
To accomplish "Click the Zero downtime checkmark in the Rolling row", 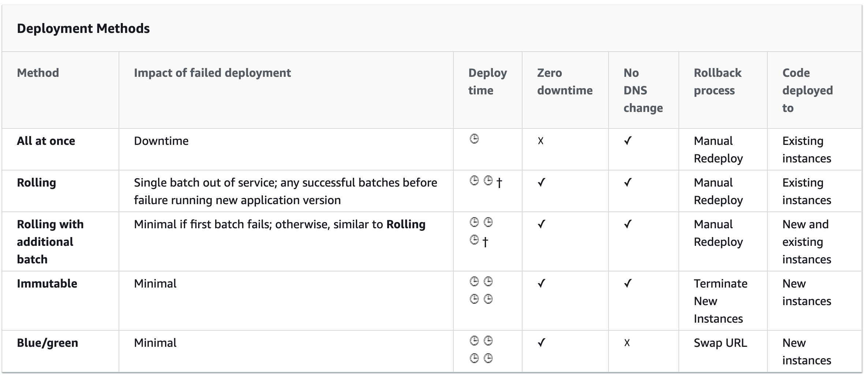I will point(542,183).
